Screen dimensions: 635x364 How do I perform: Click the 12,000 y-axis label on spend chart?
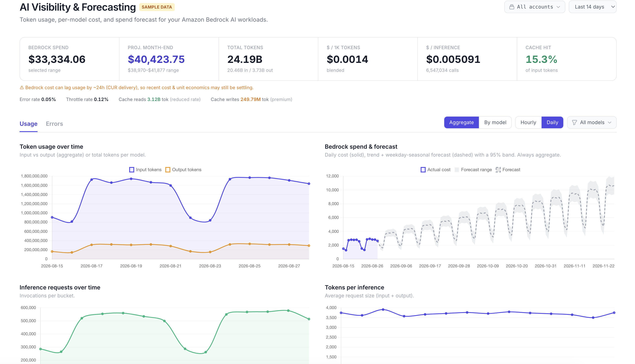332,176
